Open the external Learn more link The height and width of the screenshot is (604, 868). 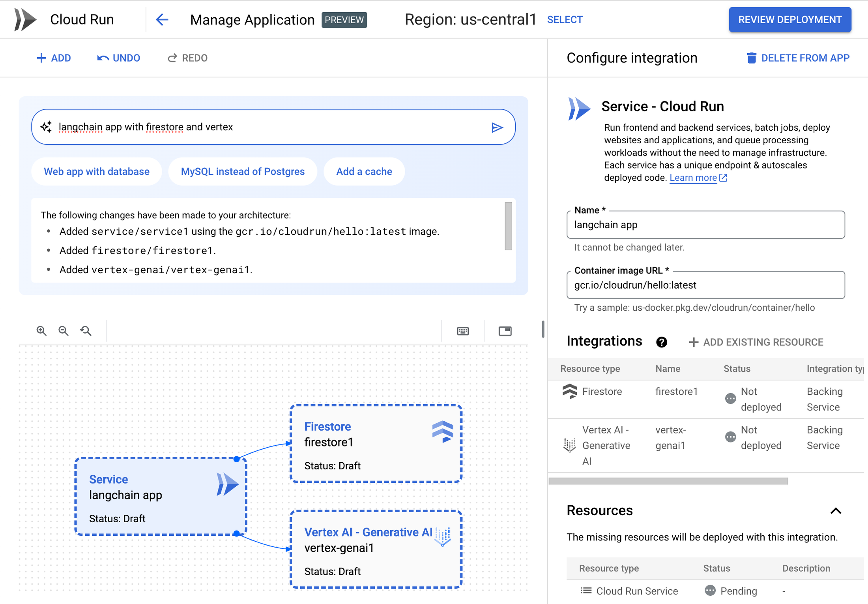[698, 178]
